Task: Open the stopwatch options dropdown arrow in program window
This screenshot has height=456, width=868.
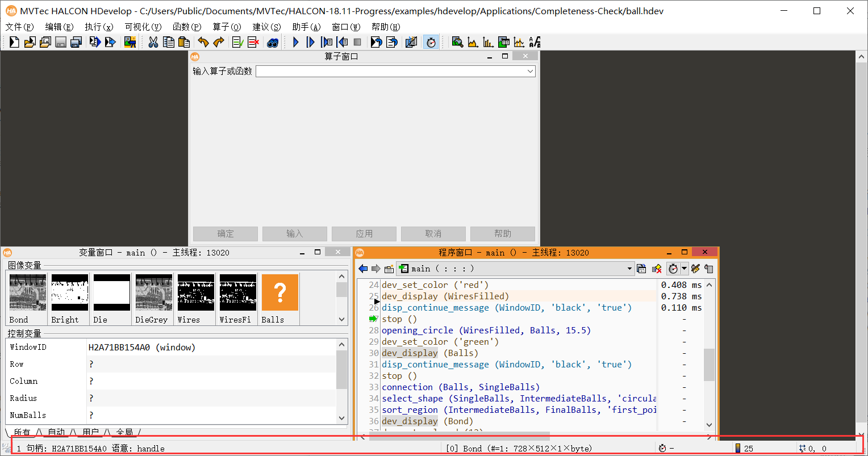Action: click(685, 269)
